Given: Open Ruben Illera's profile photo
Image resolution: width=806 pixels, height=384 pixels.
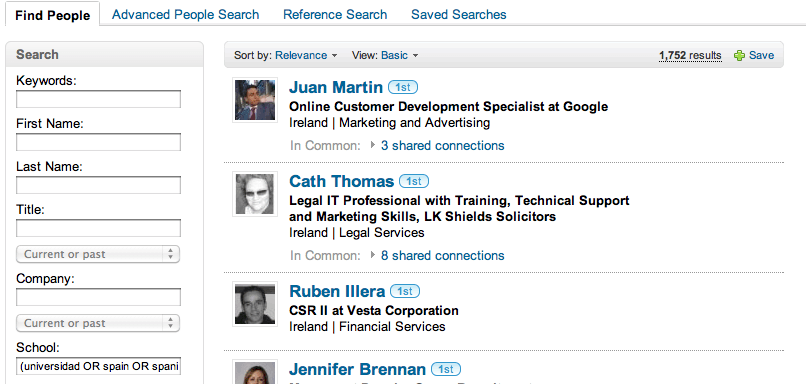Looking at the screenshot, I should coord(255,304).
